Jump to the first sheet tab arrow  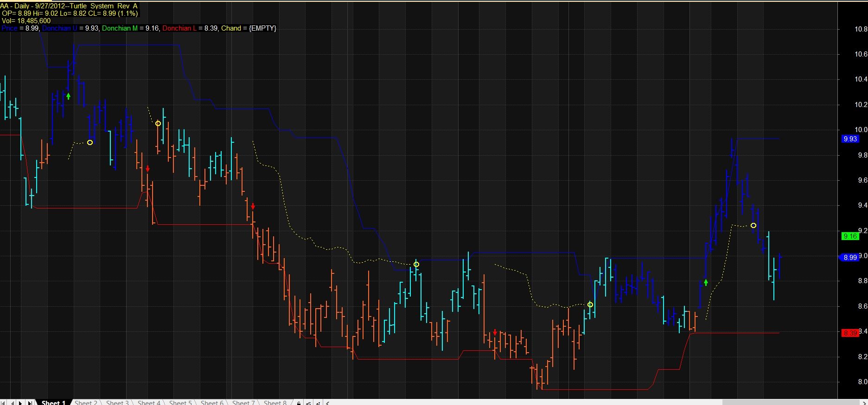tap(4, 403)
